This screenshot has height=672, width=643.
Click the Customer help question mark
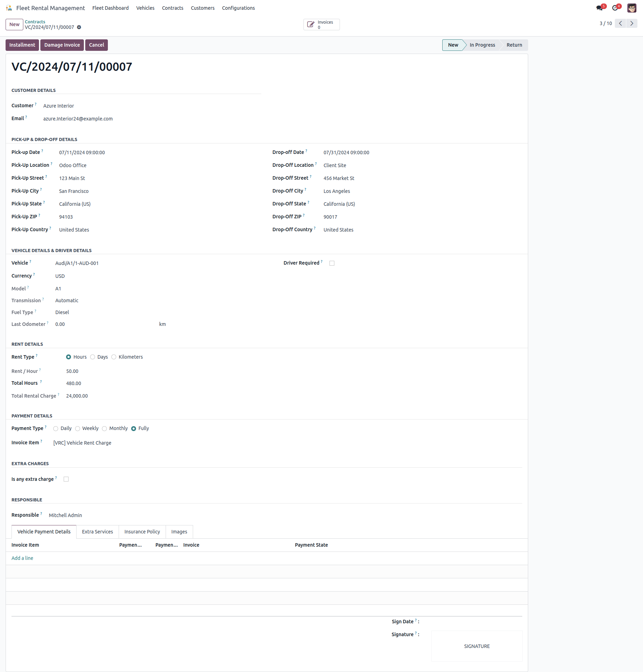35,104
